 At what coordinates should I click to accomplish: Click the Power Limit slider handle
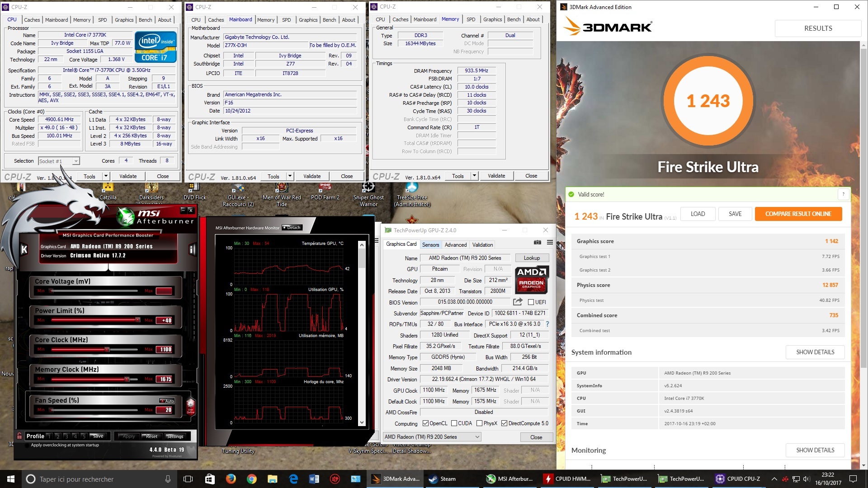click(137, 320)
